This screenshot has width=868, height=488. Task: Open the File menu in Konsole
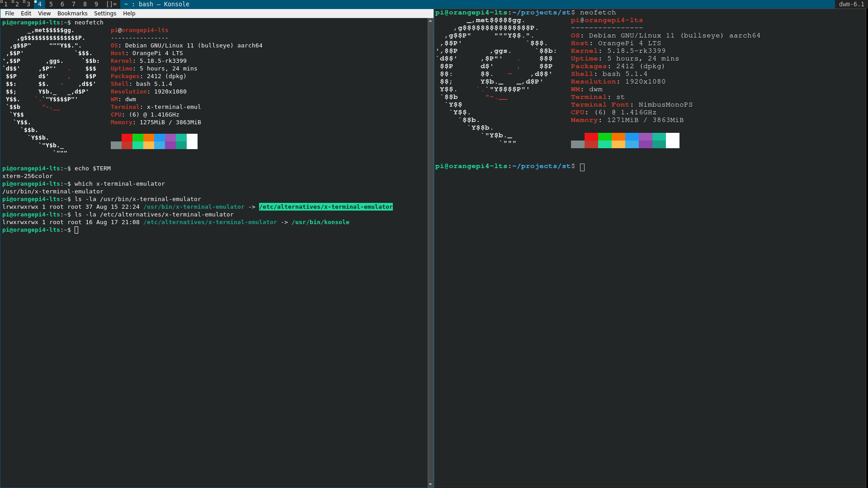pyautogui.click(x=9, y=14)
